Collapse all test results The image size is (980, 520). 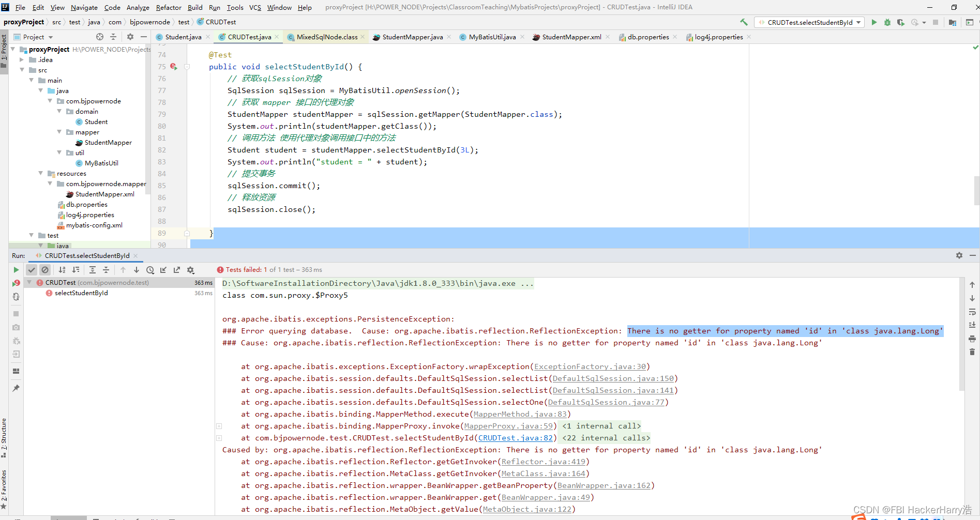pyautogui.click(x=106, y=270)
